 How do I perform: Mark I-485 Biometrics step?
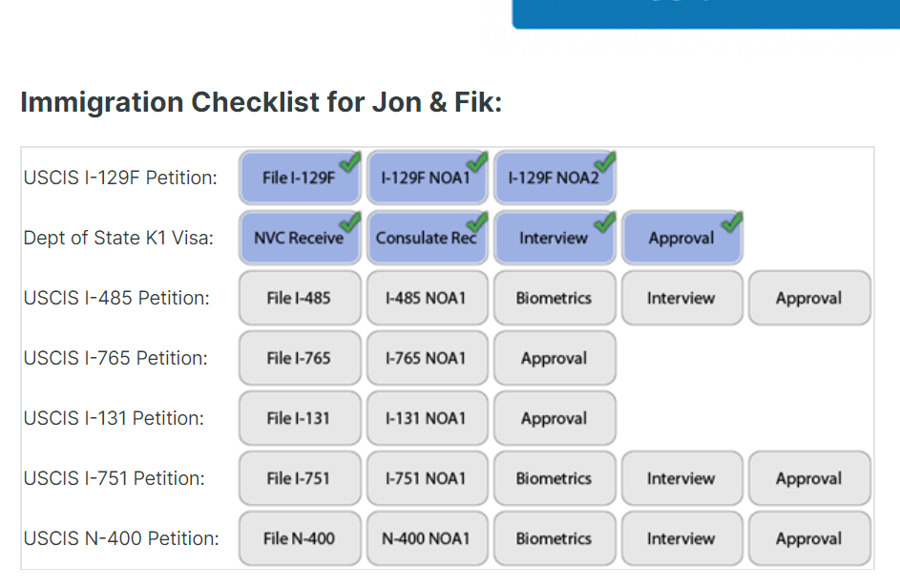(555, 298)
